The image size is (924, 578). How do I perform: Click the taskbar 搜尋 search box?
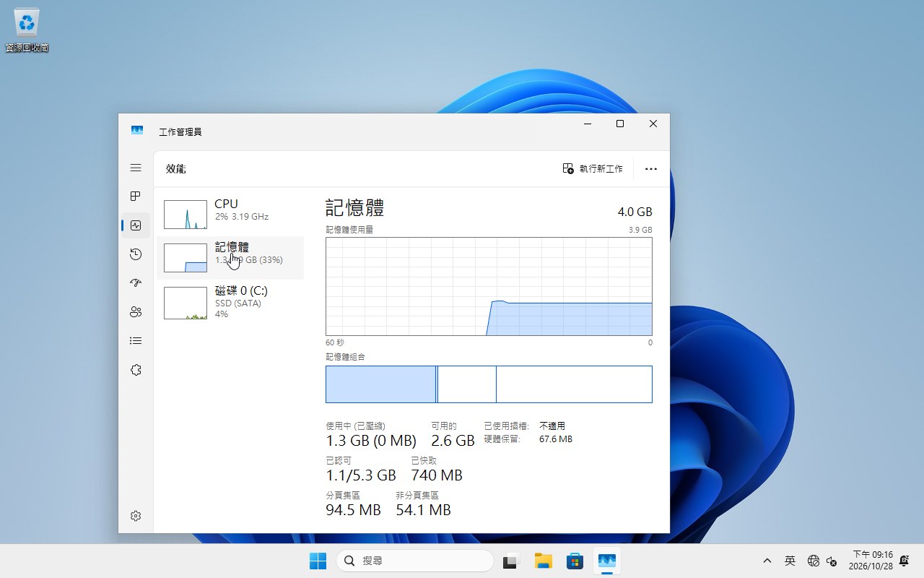(x=415, y=561)
